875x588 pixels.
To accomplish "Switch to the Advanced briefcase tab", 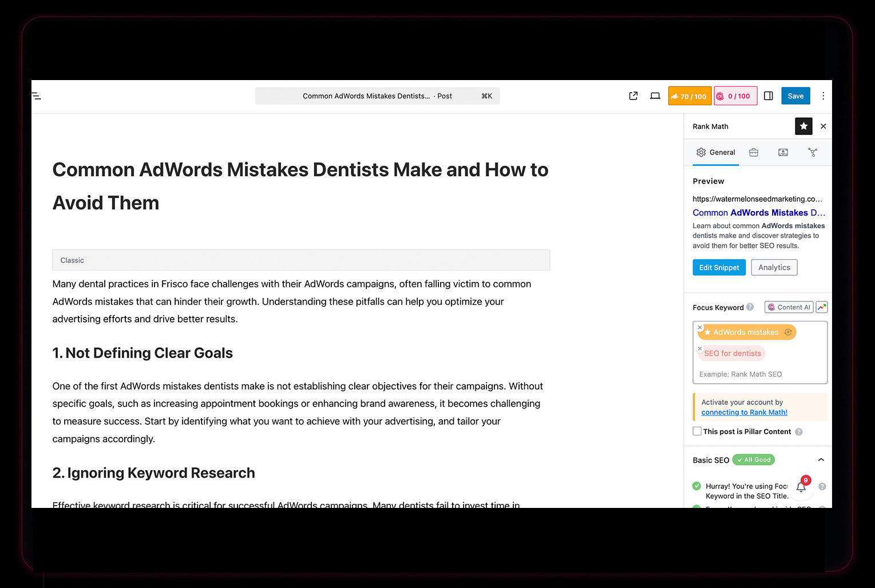I will 754,153.
